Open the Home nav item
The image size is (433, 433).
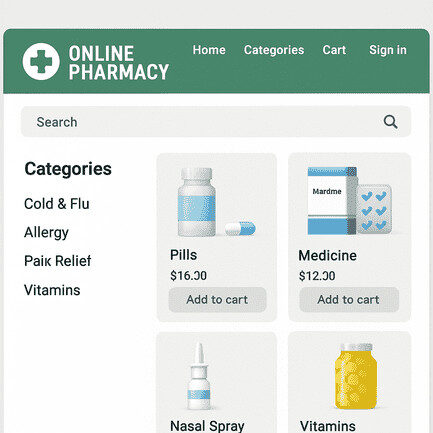[x=209, y=50]
